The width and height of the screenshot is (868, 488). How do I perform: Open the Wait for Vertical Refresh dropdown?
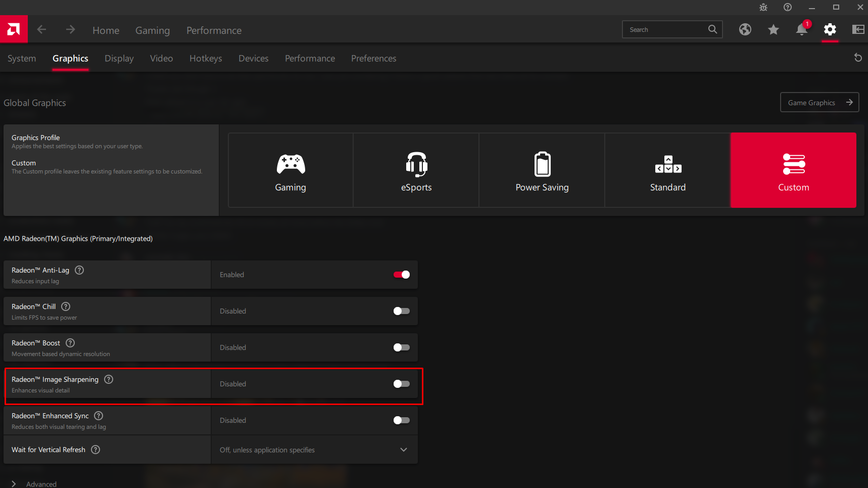[x=314, y=450]
